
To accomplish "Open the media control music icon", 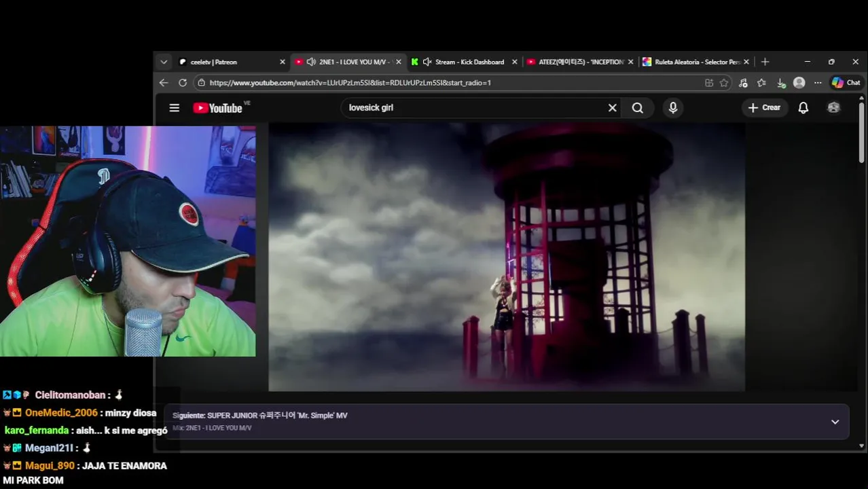I will (x=743, y=83).
